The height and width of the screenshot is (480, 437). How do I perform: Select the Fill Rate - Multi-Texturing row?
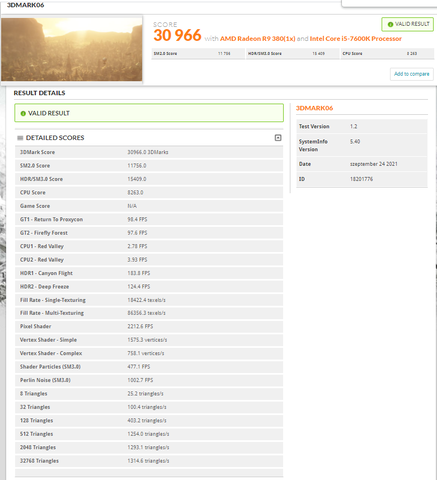(x=149, y=313)
